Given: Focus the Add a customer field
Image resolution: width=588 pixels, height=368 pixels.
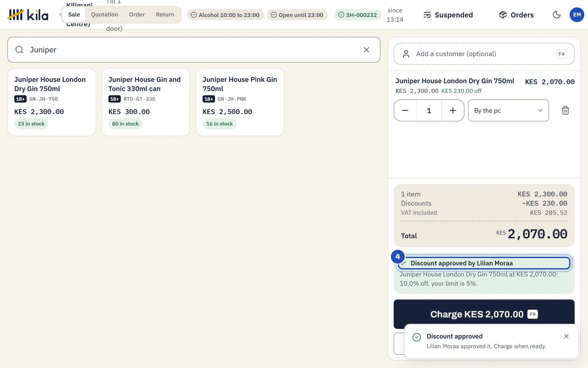Looking at the screenshot, I should [x=484, y=54].
